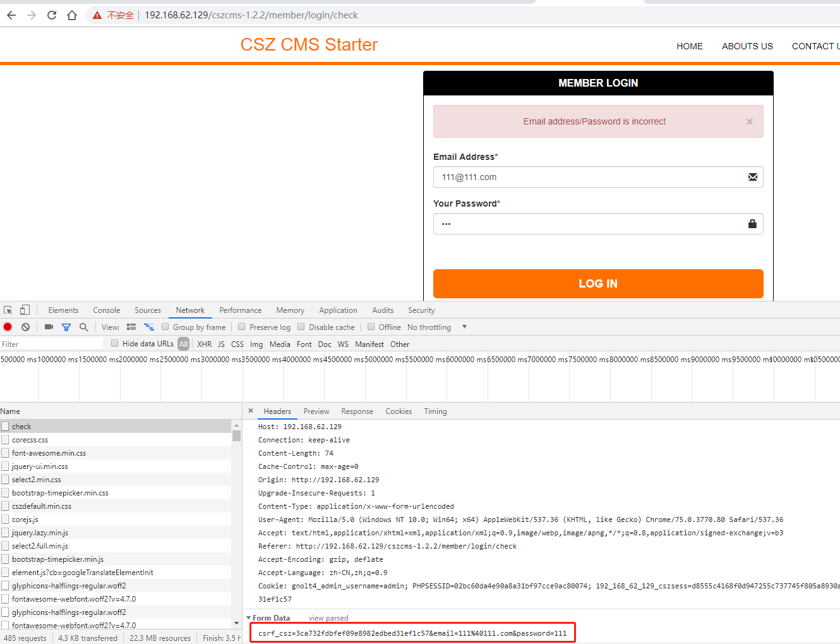
Task: Go to HOME nav link
Action: coord(690,46)
